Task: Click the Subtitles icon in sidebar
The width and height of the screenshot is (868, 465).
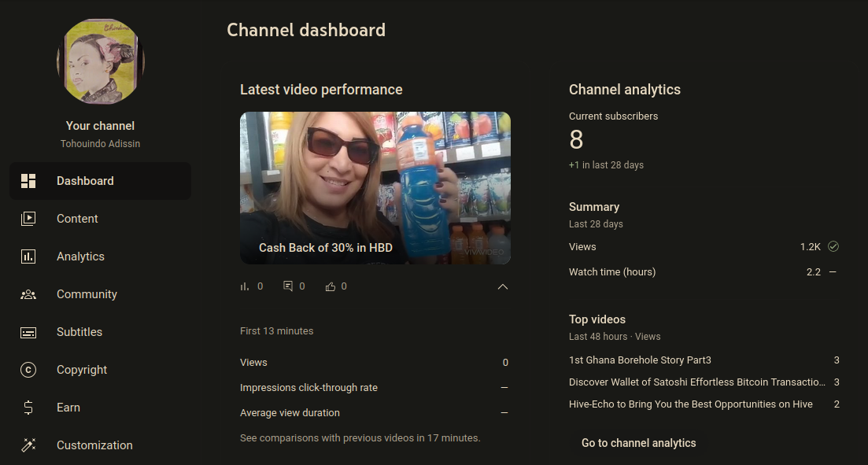Action: [x=28, y=332]
